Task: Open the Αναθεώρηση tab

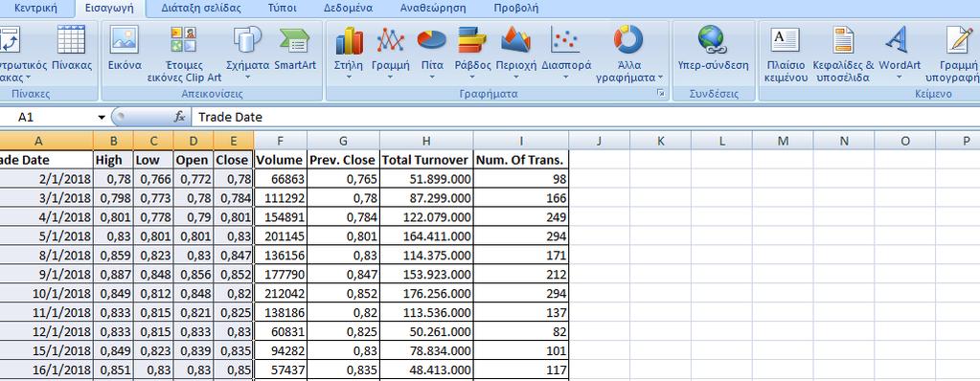Action: [432, 8]
